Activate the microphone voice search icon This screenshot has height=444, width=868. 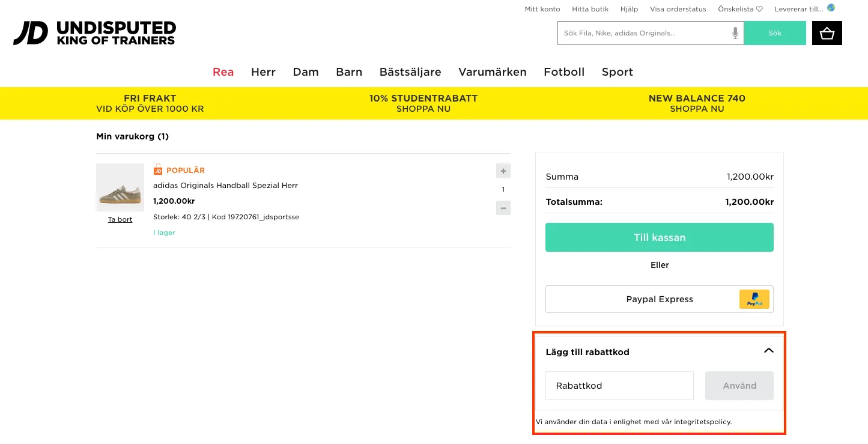[x=734, y=33]
